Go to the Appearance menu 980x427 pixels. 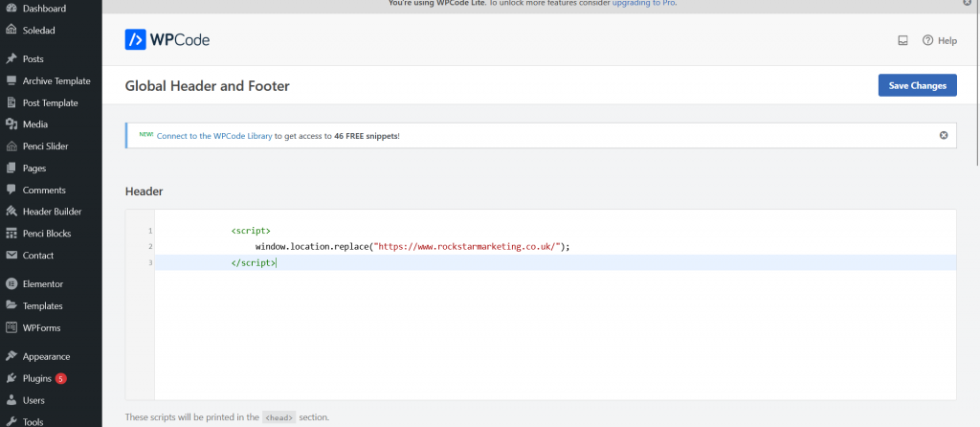click(46, 356)
